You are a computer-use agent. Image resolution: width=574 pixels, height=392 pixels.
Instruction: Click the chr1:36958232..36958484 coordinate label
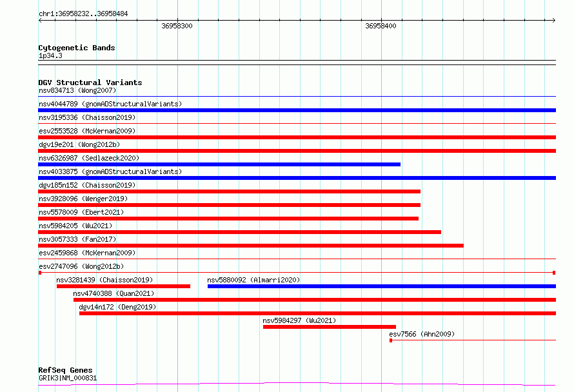[x=83, y=14]
